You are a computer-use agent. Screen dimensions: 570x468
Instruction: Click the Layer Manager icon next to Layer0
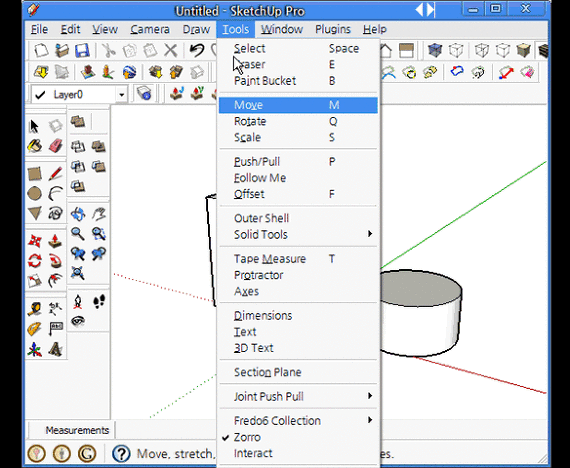coord(144,94)
